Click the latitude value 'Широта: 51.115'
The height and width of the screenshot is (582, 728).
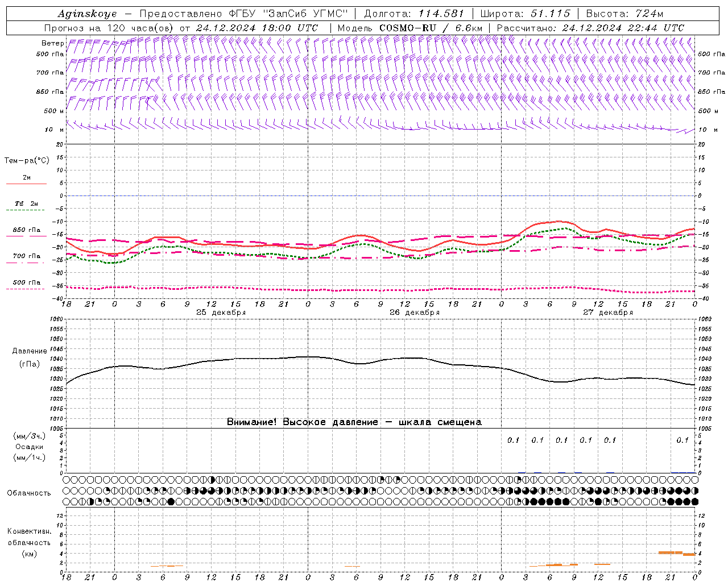(526, 14)
